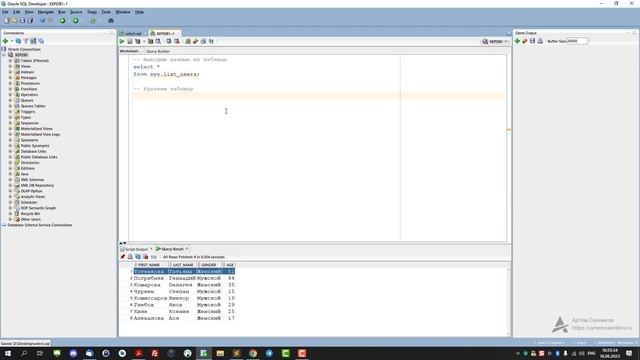The image size is (640, 360).
Task: Click the red delete icon in Query Result toolbar
Action: [146, 257]
